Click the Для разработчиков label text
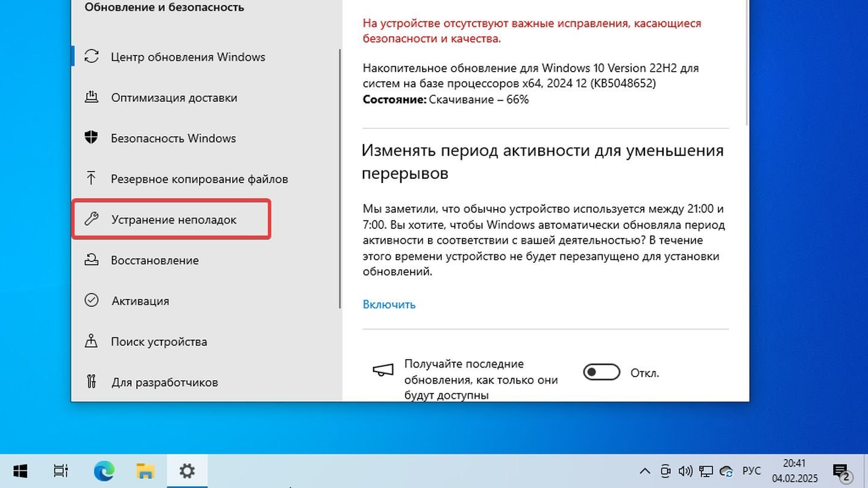 tap(165, 383)
